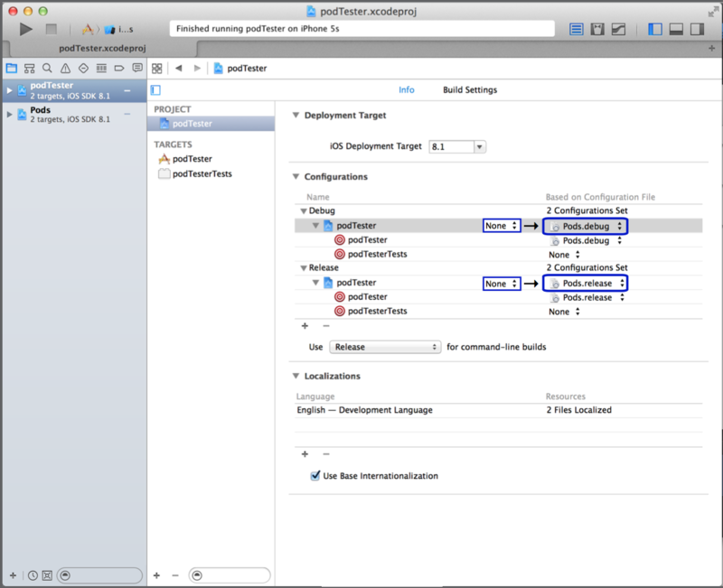Open the Symbol navigator
The width and height of the screenshot is (723, 588).
pos(30,69)
